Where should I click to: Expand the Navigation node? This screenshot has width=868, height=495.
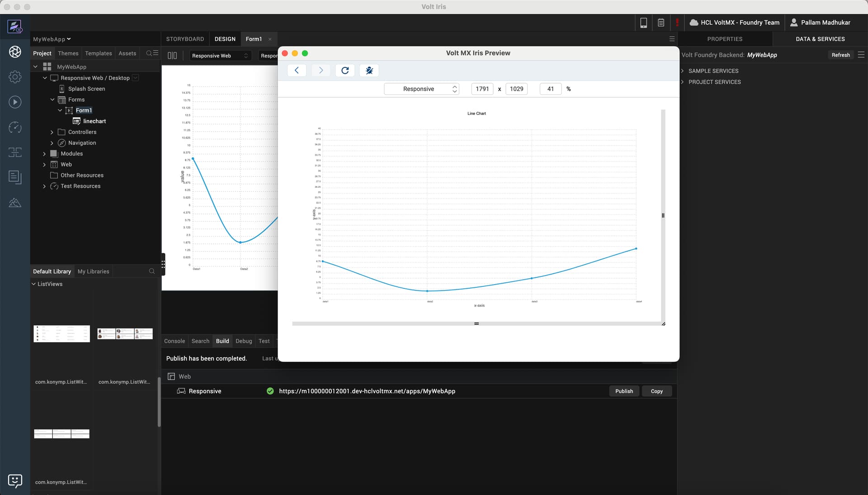[52, 143]
